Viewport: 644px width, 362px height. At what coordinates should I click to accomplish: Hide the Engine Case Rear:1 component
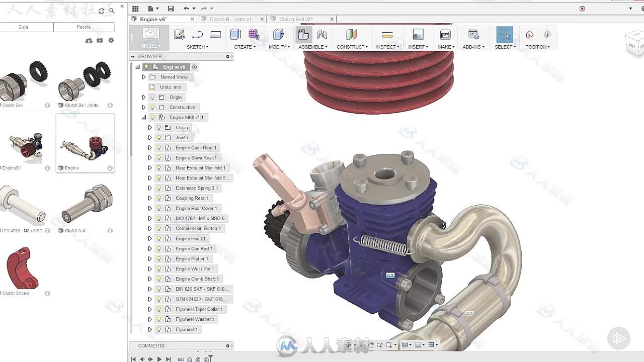(158, 148)
